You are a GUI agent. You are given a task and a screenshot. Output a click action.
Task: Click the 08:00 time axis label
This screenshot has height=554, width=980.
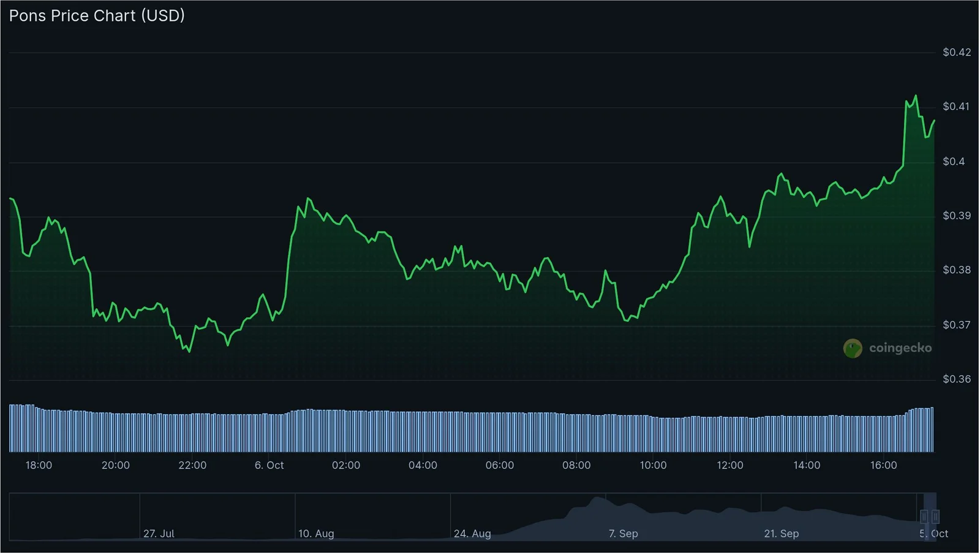click(x=577, y=466)
